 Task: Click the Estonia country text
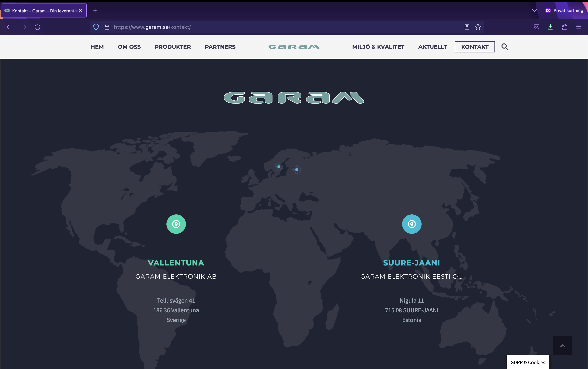(412, 320)
